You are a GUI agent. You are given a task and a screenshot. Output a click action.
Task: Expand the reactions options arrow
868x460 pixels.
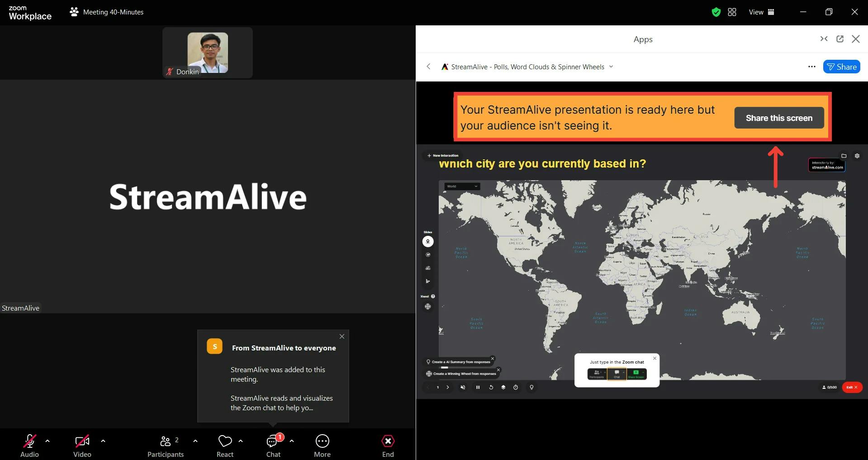[241, 441]
